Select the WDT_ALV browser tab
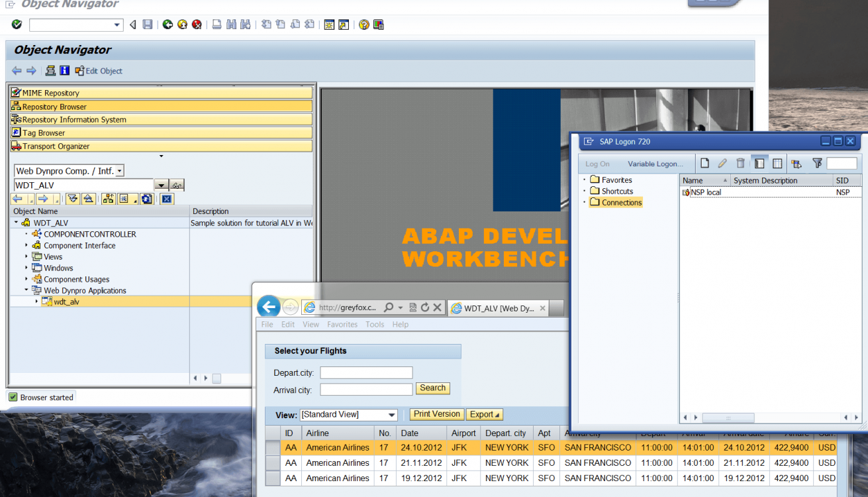The width and height of the screenshot is (868, 497). (x=498, y=308)
